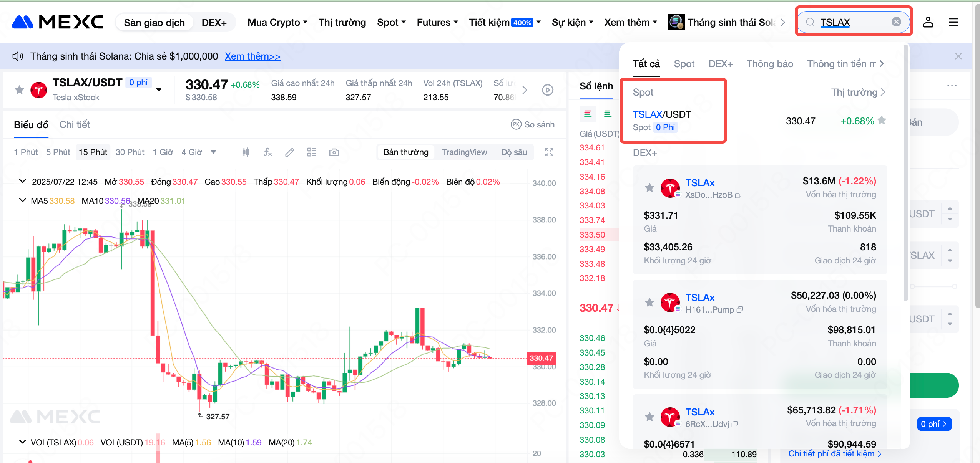Viewport: 980px width, 463px height.
Task: Open the user account icon
Action: coord(928,22)
